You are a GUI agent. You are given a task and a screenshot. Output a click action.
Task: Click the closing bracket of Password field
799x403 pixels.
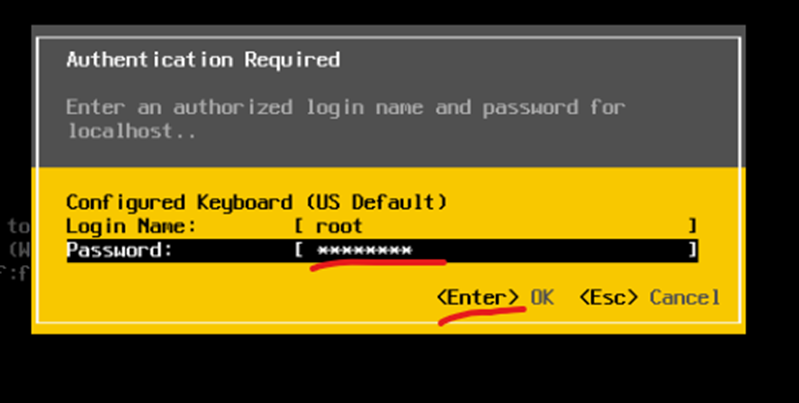tap(692, 250)
